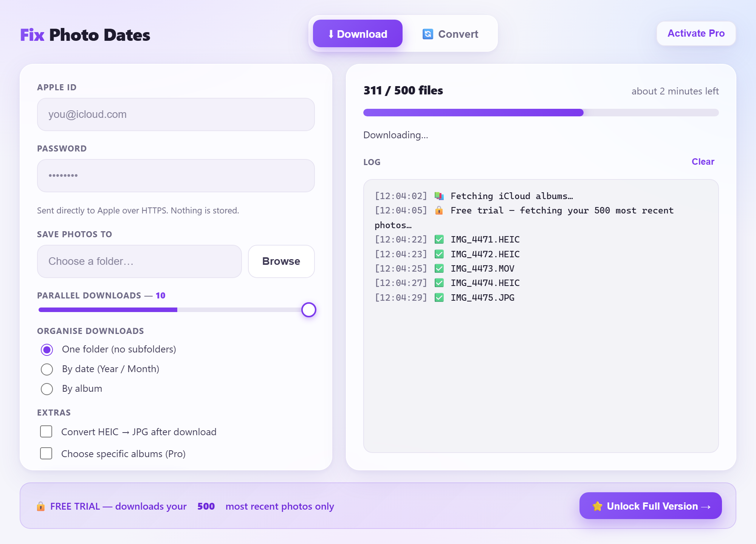Clear the download log
The image size is (756, 544).
[703, 162]
